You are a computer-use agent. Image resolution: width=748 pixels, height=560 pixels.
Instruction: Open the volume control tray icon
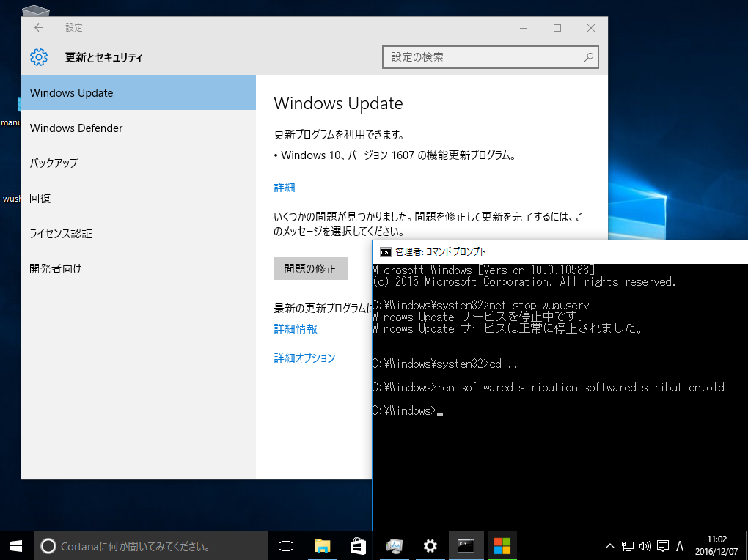(645, 546)
